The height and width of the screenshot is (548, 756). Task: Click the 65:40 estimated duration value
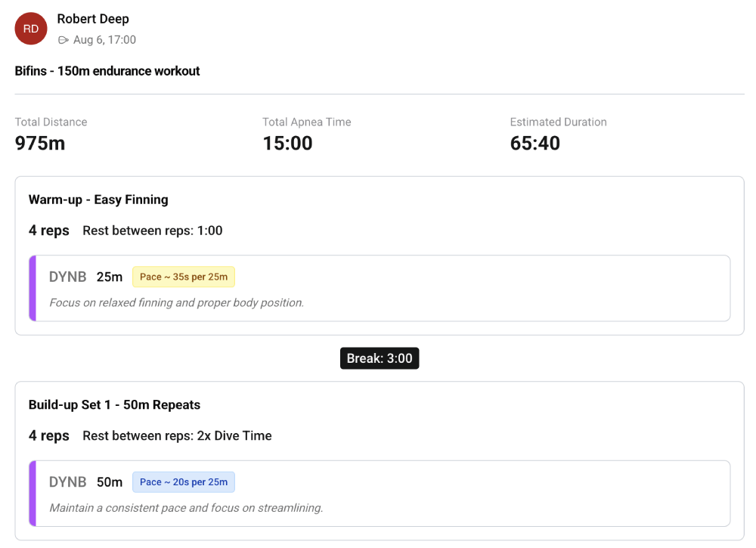534,143
